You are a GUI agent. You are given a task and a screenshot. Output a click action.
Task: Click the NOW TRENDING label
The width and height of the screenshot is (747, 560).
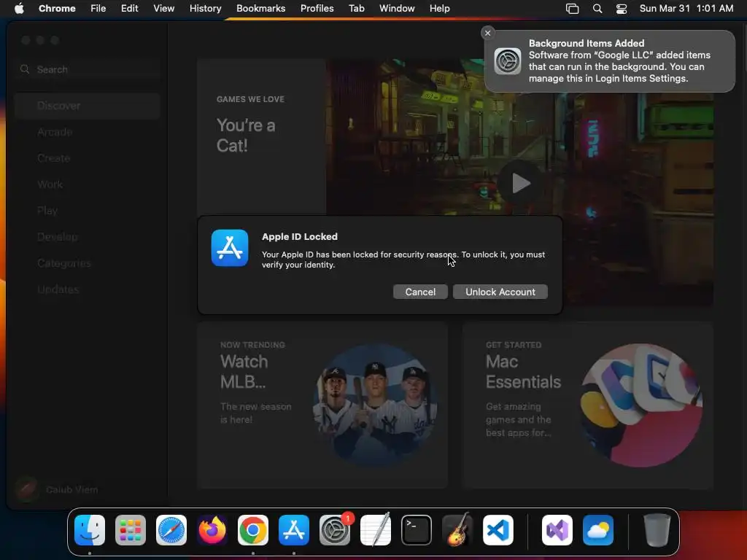point(252,345)
